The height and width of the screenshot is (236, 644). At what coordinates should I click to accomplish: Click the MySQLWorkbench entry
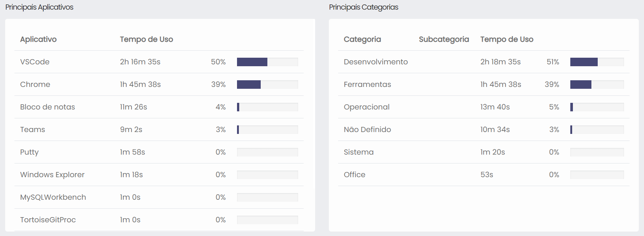53,197
